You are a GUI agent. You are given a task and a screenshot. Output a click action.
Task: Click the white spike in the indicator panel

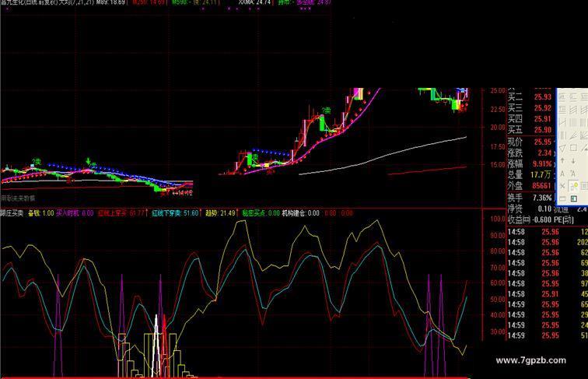[157, 346]
